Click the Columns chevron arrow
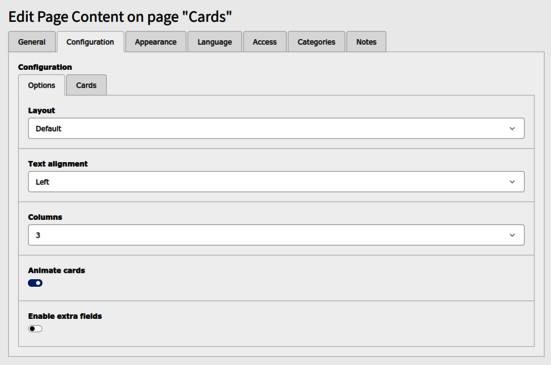The image size is (551, 365). 512,235
